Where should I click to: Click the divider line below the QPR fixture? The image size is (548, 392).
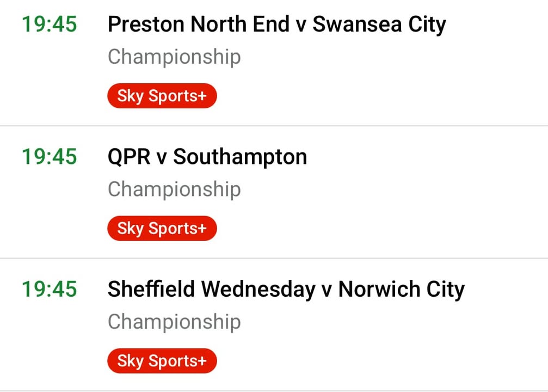coord(274,258)
